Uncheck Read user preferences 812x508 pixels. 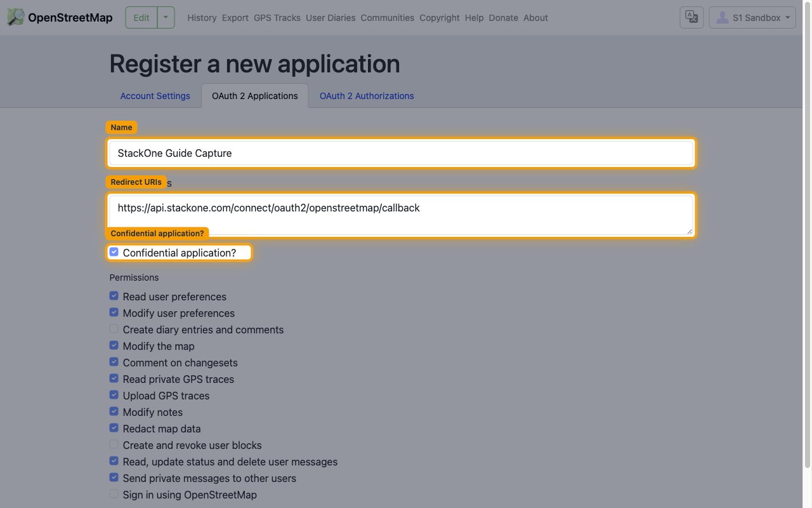coord(114,296)
